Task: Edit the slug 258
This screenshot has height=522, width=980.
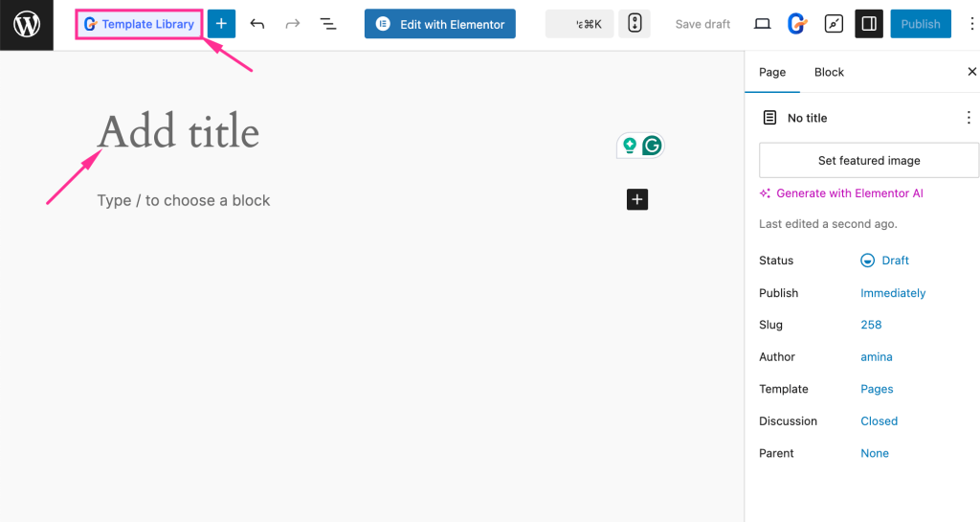Action: 871,325
